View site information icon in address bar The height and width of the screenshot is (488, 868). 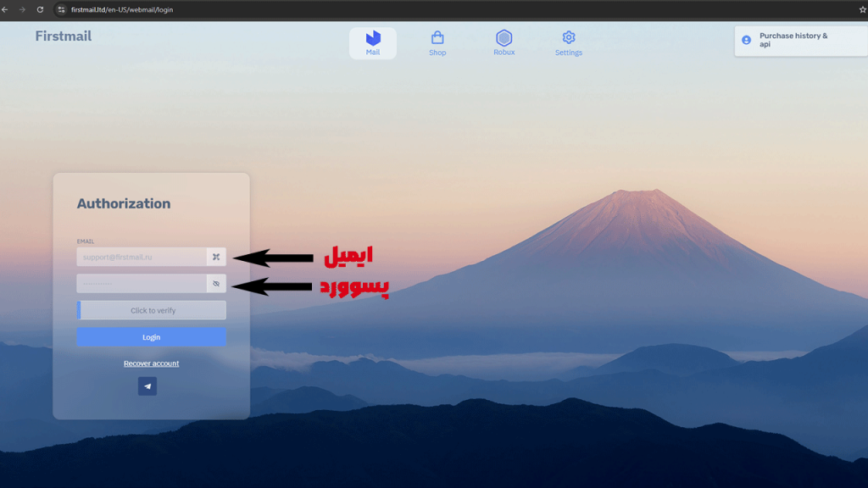(60, 9)
